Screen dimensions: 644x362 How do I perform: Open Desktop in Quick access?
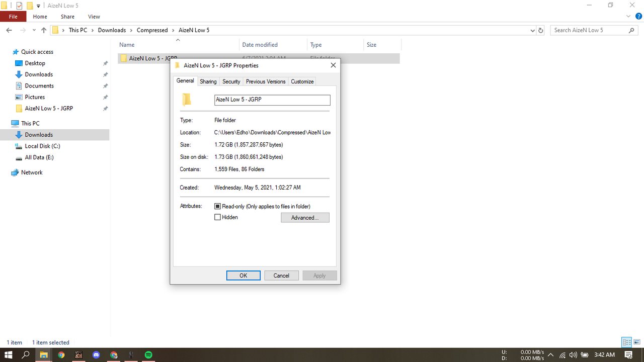pyautogui.click(x=35, y=63)
